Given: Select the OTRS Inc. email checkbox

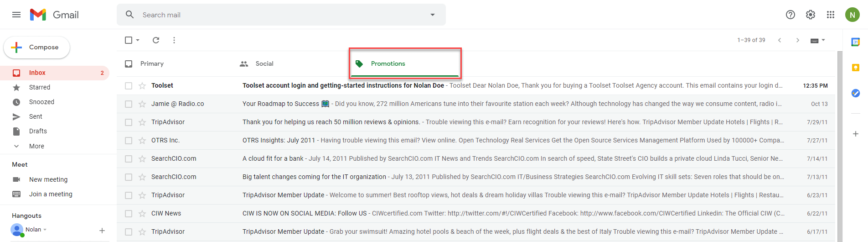Looking at the screenshot, I should (129, 141).
